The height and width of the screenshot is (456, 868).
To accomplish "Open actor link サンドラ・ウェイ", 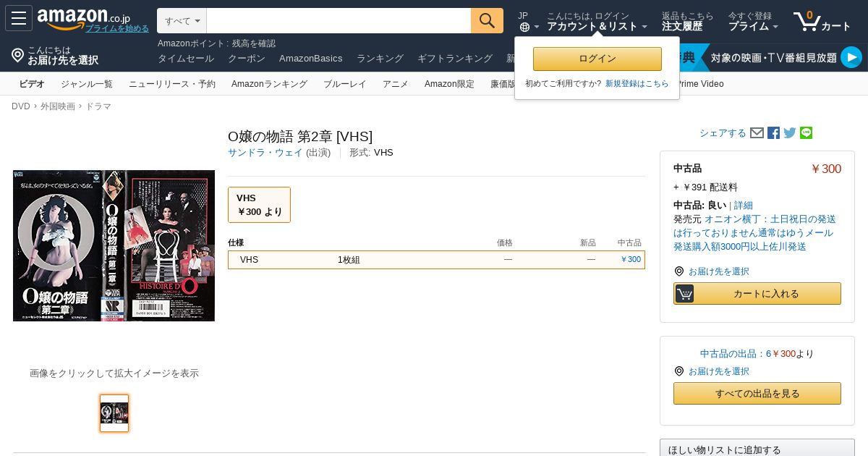I will pos(265,153).
